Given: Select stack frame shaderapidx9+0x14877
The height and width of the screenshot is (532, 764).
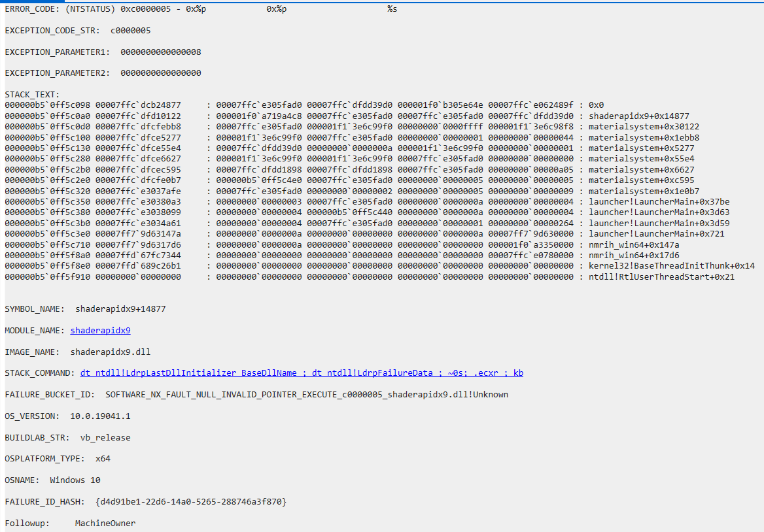Looking at the screenshot, I should [639, 116].
